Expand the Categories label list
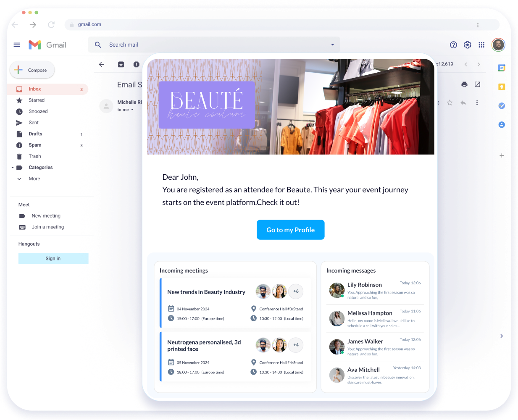This screenshot has height=420, width=518. [x=13, y=168]
